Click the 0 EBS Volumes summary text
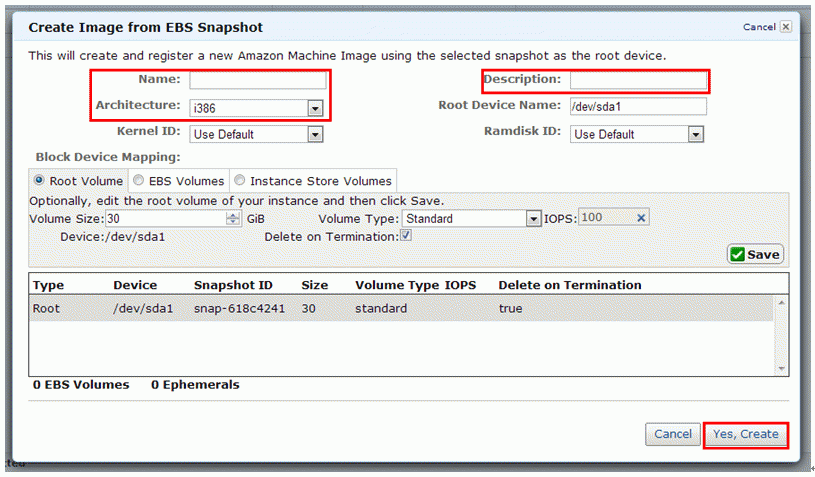815x477 pixels. click(81, 385)
